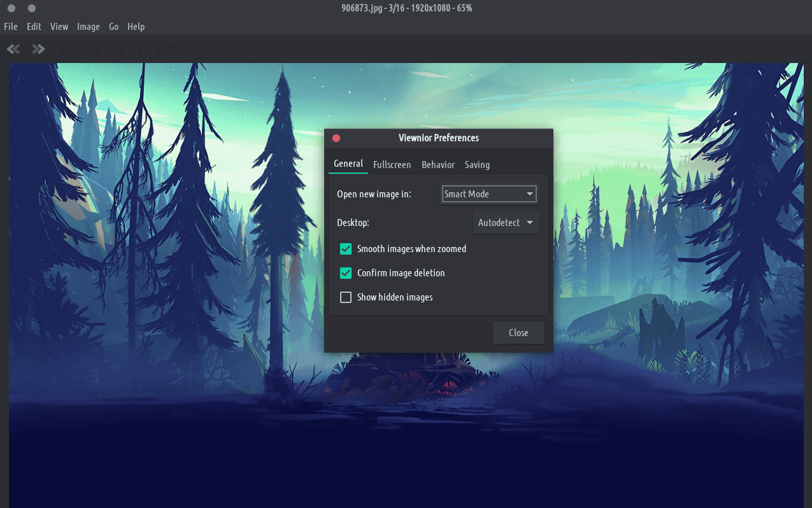Advance to the next image
The height and width of the screenshot is (508, 812).
[38, 49]
